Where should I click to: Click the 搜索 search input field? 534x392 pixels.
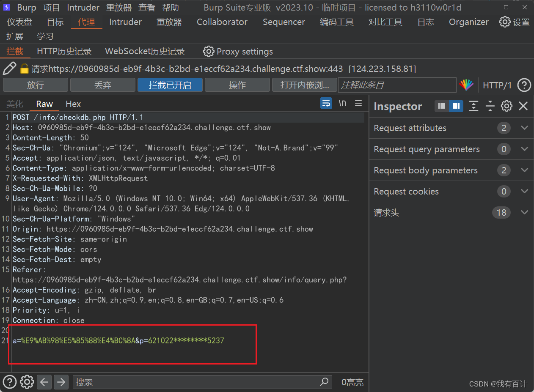202,382
